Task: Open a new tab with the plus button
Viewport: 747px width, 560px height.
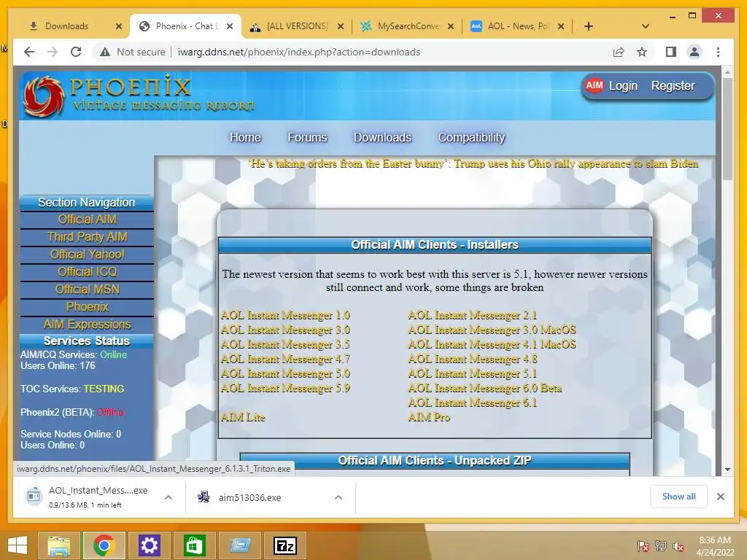Action: coord(589,26)
